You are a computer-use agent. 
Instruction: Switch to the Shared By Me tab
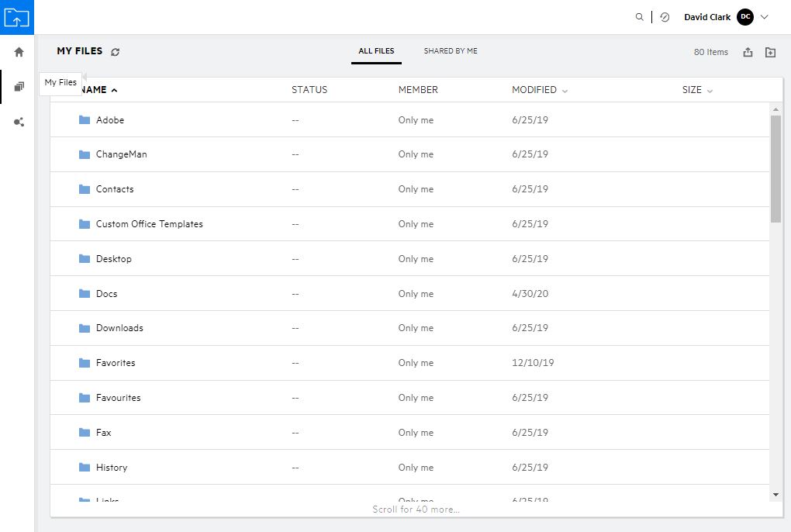point(451,51)
